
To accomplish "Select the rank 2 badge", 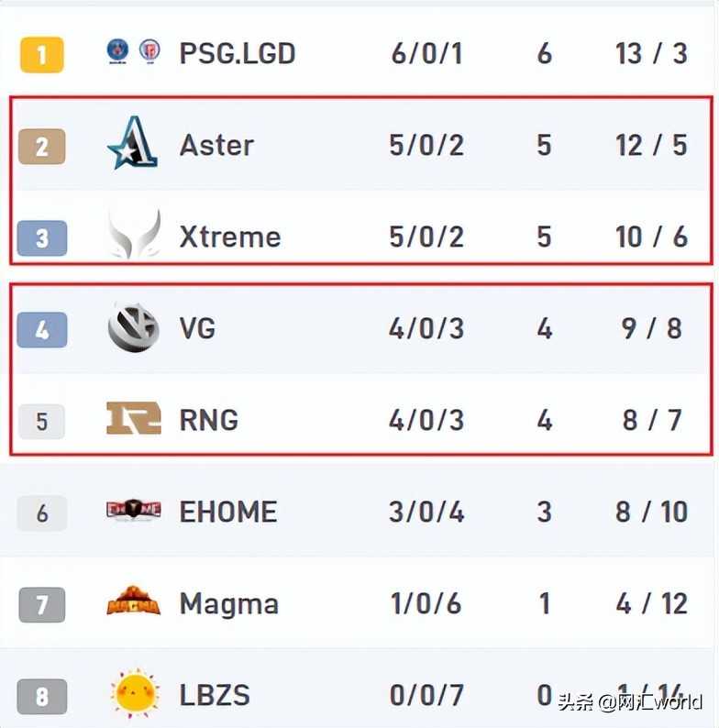I will tap(42, 147).
